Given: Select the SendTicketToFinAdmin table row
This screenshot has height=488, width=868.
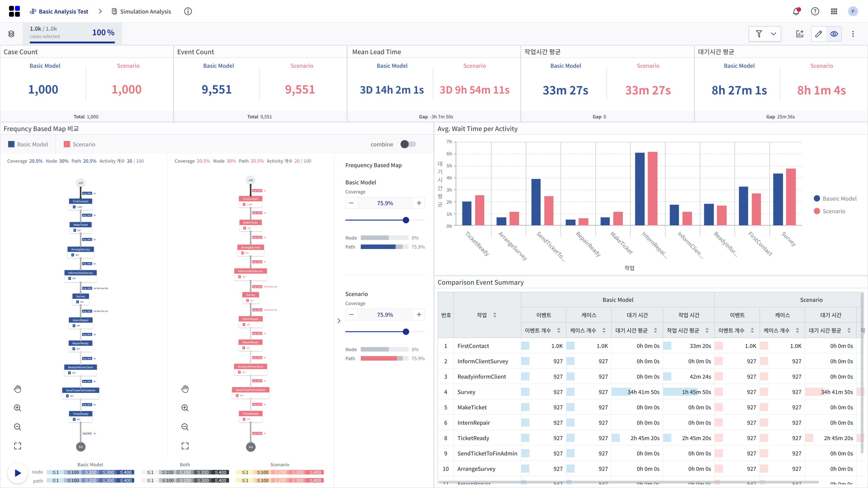Looking at the screenshot, I should click(649, 453).
